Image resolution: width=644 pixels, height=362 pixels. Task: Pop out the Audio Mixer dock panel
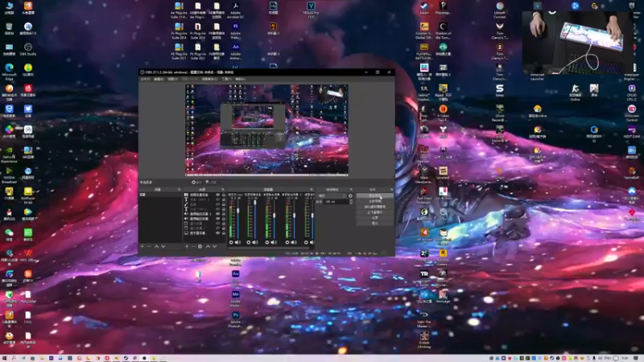pyautogui.click(x=312, y=189)
